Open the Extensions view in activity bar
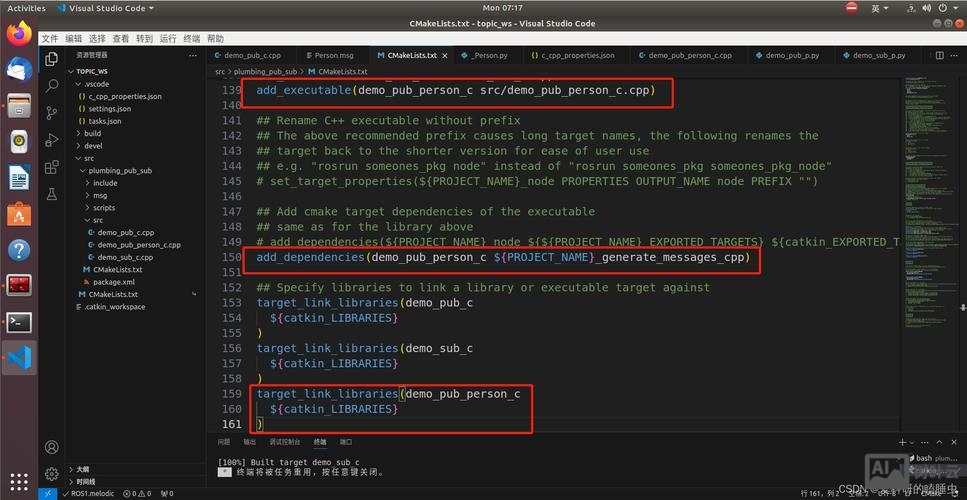This screenshot has width=967, height=500. 52,166
